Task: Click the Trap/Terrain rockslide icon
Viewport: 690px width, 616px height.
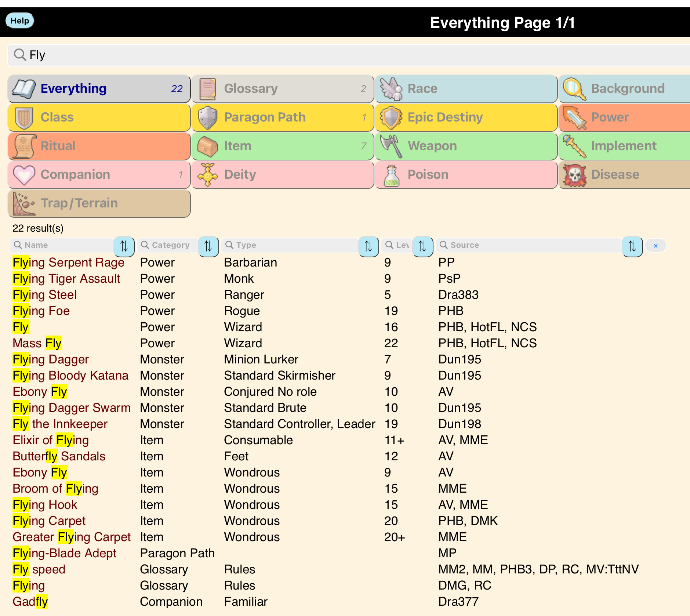Action: click(x=24, y=203)
